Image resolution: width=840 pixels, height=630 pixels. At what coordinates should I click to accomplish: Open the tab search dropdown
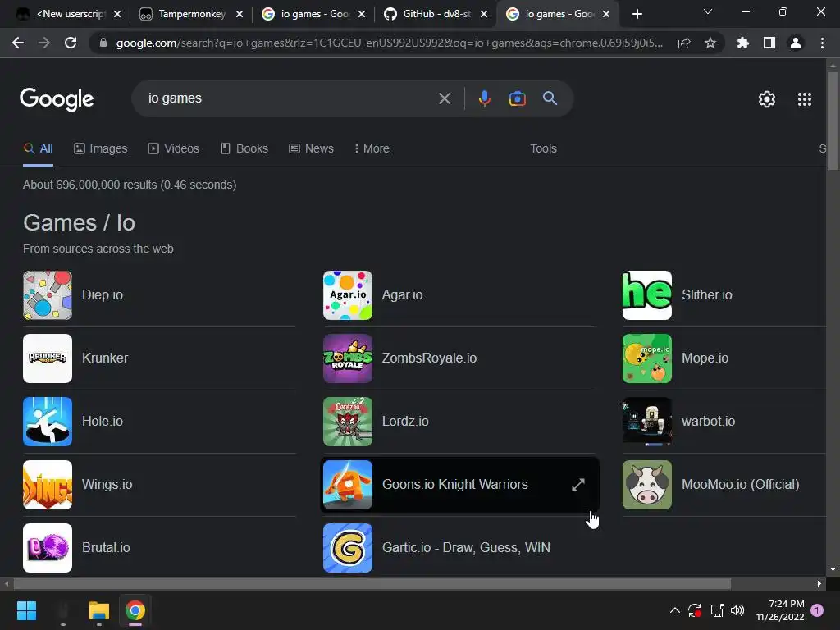(708, 11)
